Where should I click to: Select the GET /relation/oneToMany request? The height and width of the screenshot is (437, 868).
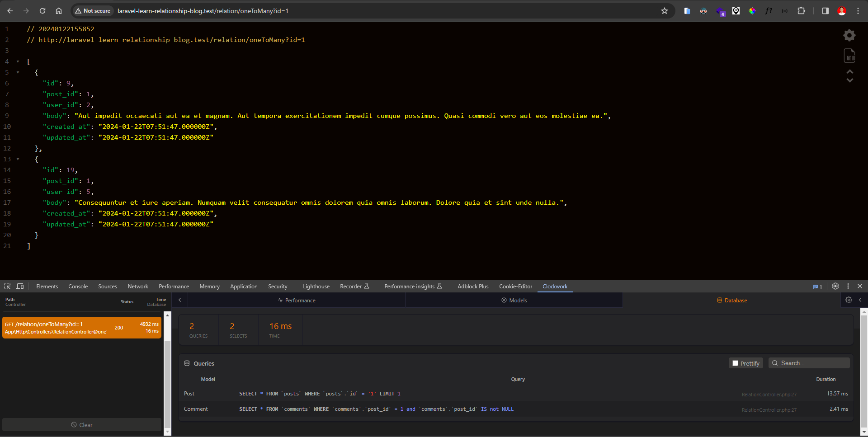[82, 328]
